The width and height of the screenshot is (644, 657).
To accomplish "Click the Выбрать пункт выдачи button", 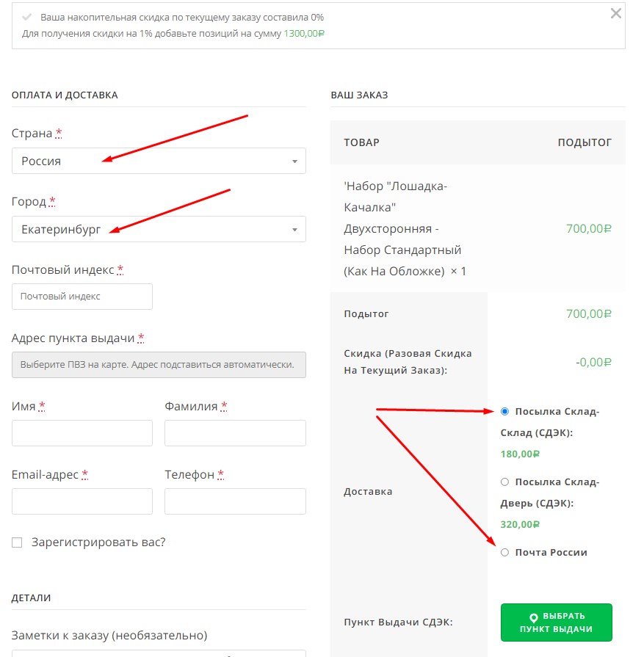I will click(557, 622).
